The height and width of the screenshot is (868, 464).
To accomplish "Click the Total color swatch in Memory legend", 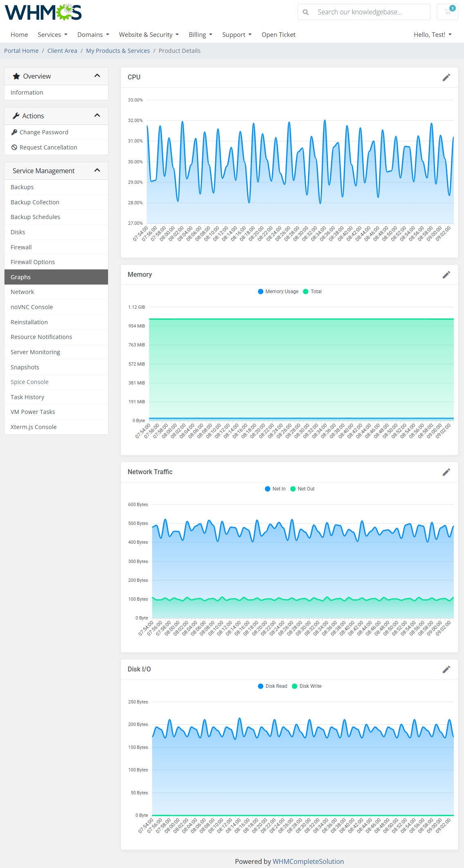I will [306, 292].
